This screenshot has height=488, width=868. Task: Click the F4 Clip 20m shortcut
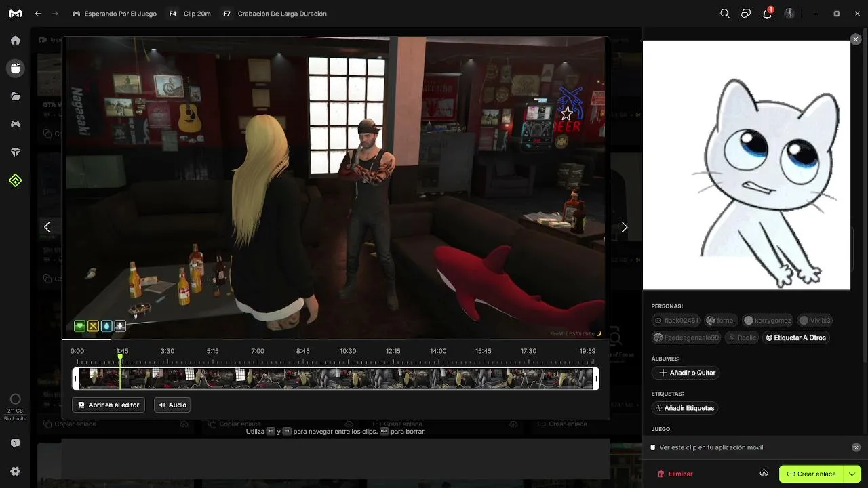coord(189,14)
